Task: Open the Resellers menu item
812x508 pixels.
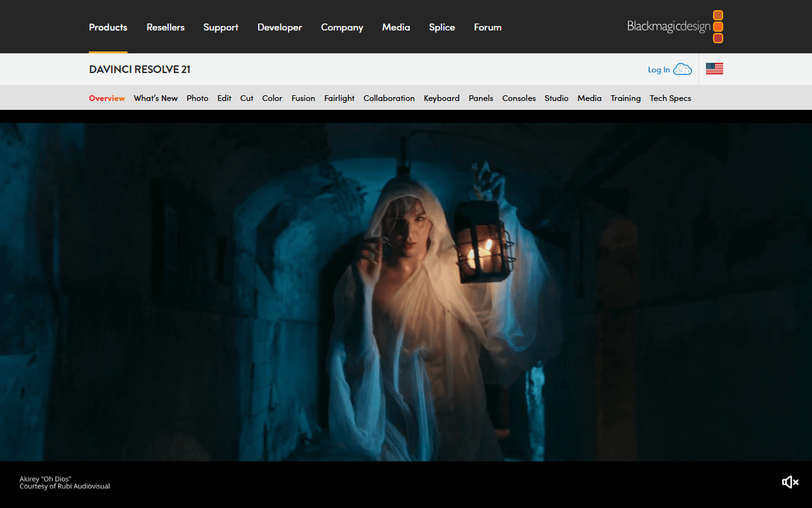Action: pyautogui.click(x=166, y=27)
